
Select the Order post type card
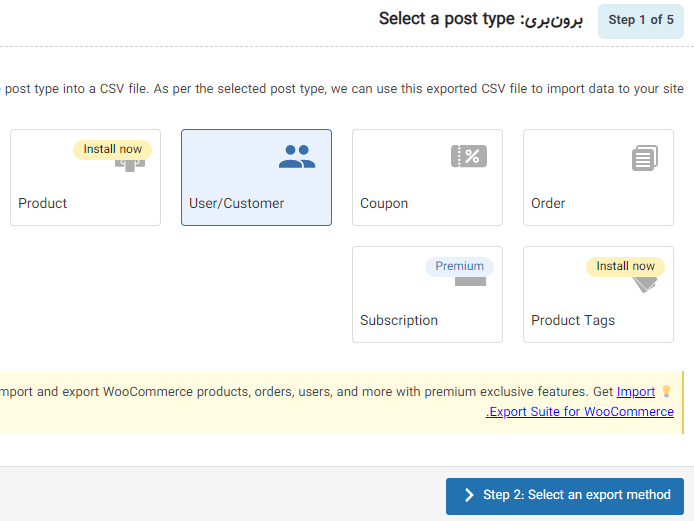coord(598,178)
